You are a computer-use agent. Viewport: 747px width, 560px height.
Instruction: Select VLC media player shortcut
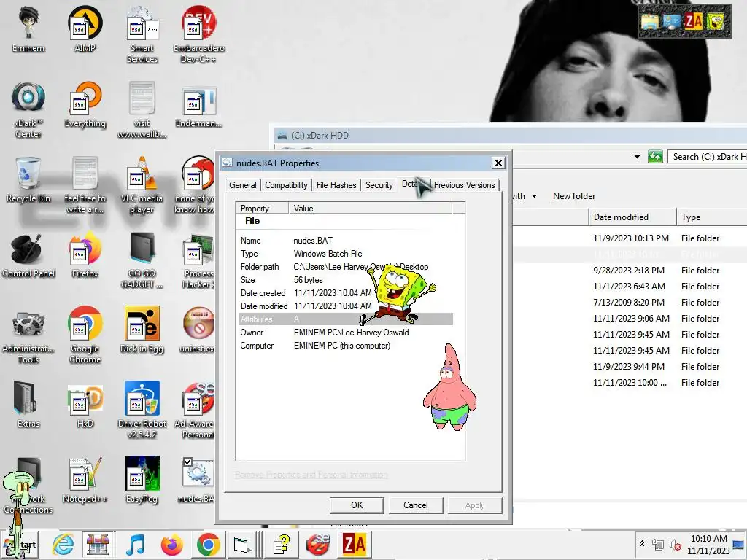pyautogui.click(x=142, y=184)
